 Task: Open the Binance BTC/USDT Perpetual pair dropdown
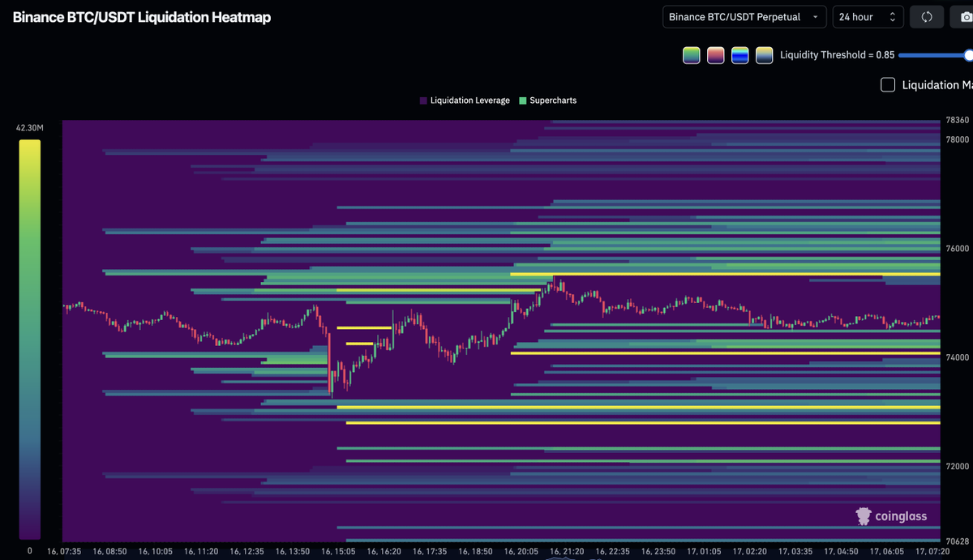pos(744,17)
